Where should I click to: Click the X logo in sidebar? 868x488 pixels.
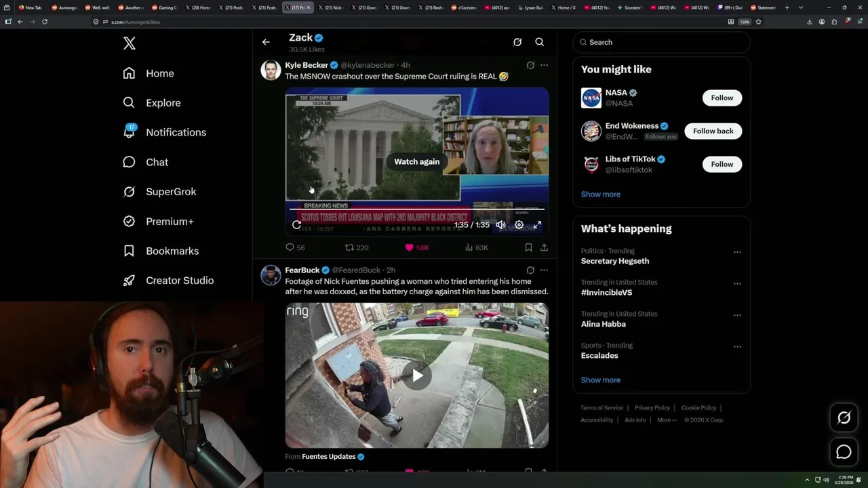[130, 43]
